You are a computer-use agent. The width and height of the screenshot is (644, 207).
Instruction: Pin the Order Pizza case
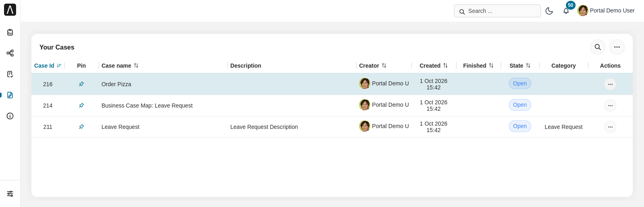pyautogui.click(x=81, y=84)
